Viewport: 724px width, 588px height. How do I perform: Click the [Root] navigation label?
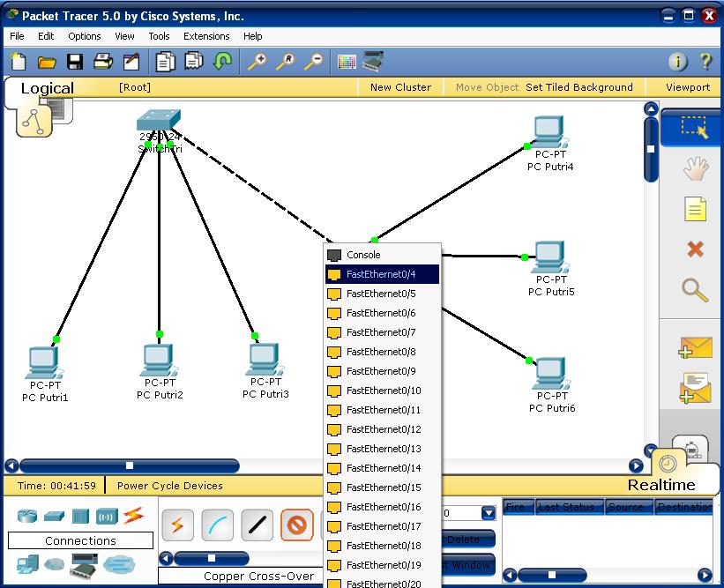[135, 87]
